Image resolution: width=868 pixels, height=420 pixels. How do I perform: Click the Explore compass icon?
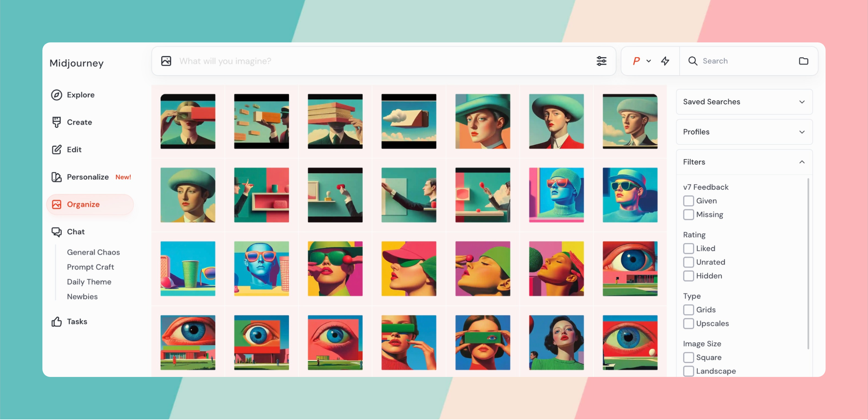(56, 95)
